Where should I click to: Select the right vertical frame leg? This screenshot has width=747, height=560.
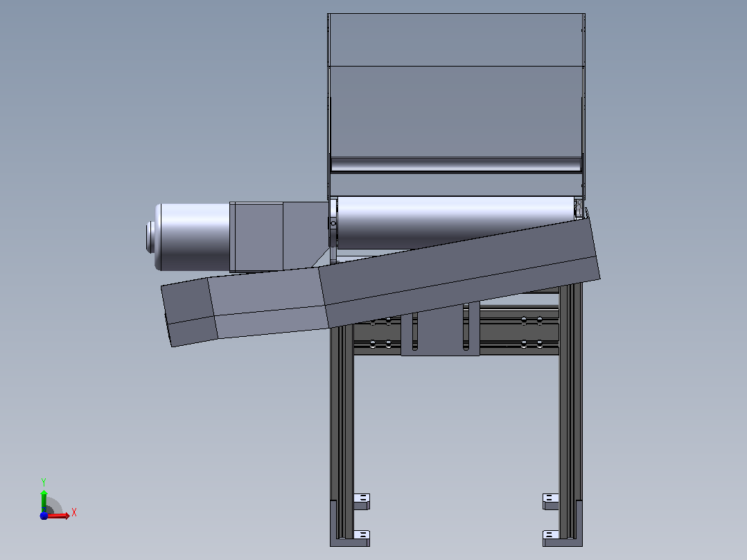570,412
